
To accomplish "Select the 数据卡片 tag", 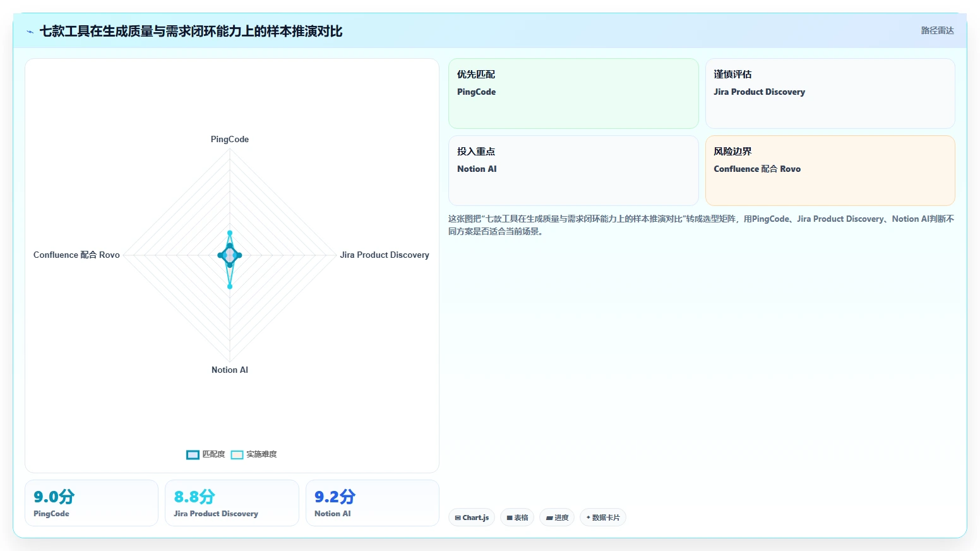I will pos(603,518).
